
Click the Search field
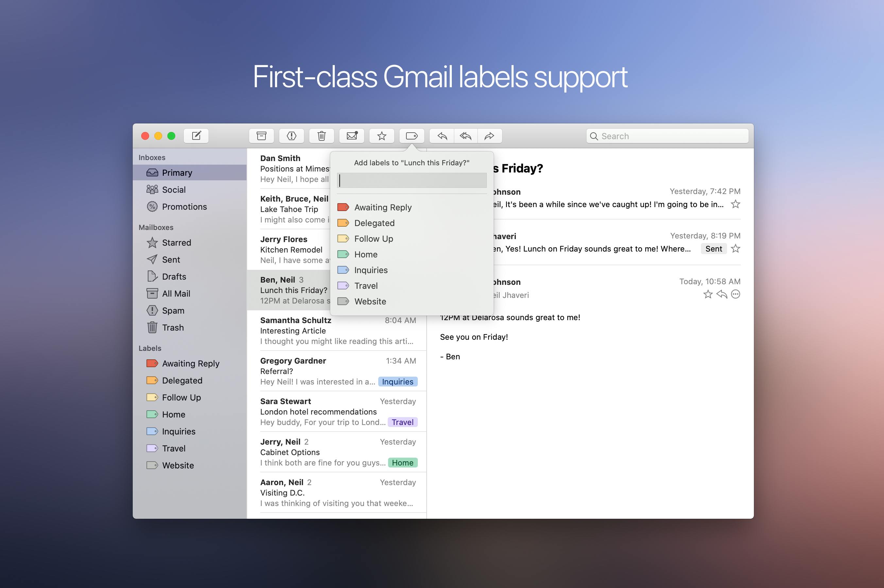(x=667, y=136)
